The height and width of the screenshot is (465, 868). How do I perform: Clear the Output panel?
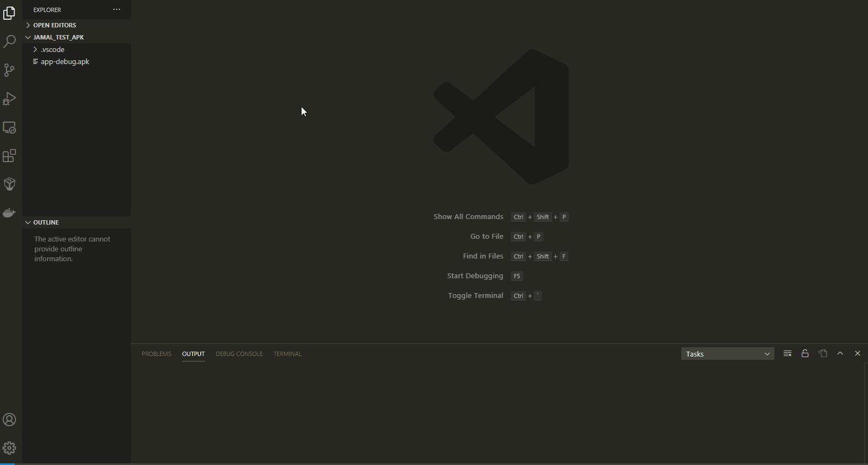(788, 353)
